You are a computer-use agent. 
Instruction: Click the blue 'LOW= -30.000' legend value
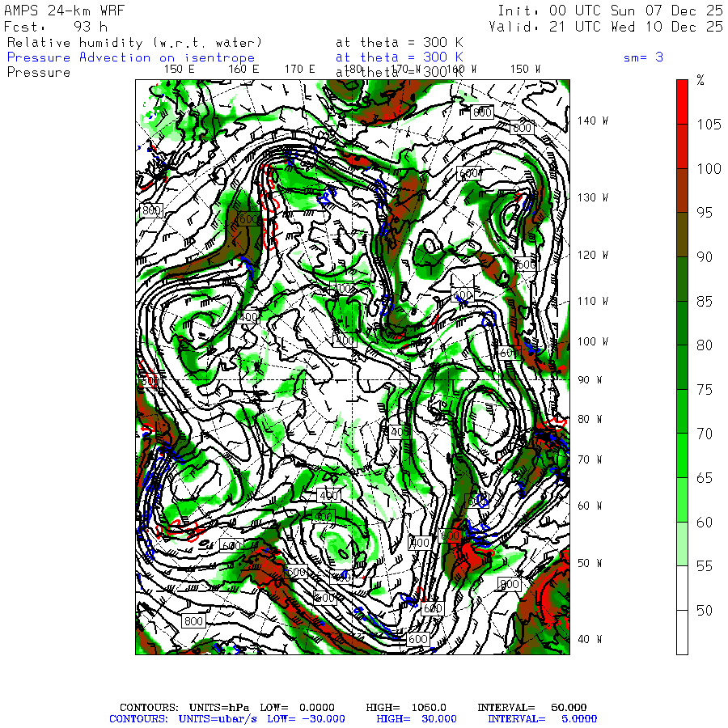click(x=306, y=719)
